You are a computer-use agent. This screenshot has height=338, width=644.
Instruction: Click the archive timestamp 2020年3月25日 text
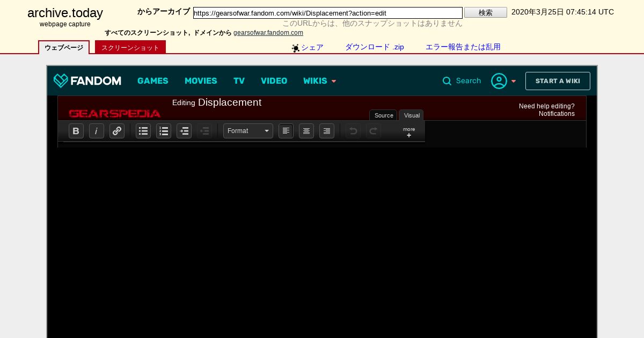pyautogui.click(x=562, y=12)
